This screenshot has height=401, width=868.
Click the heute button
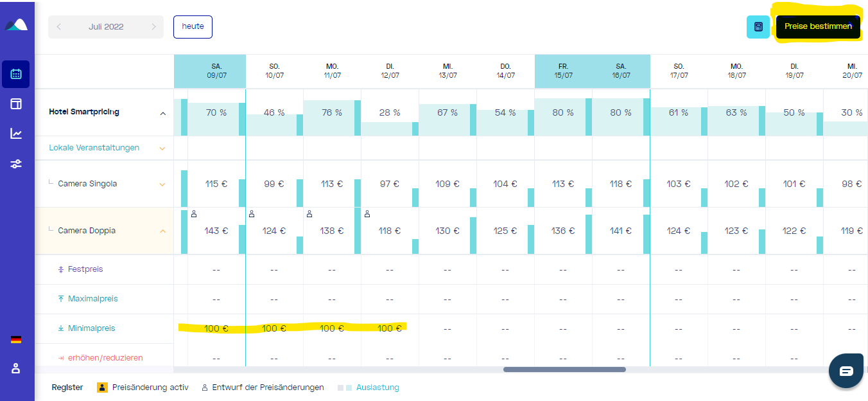[193, 26]
